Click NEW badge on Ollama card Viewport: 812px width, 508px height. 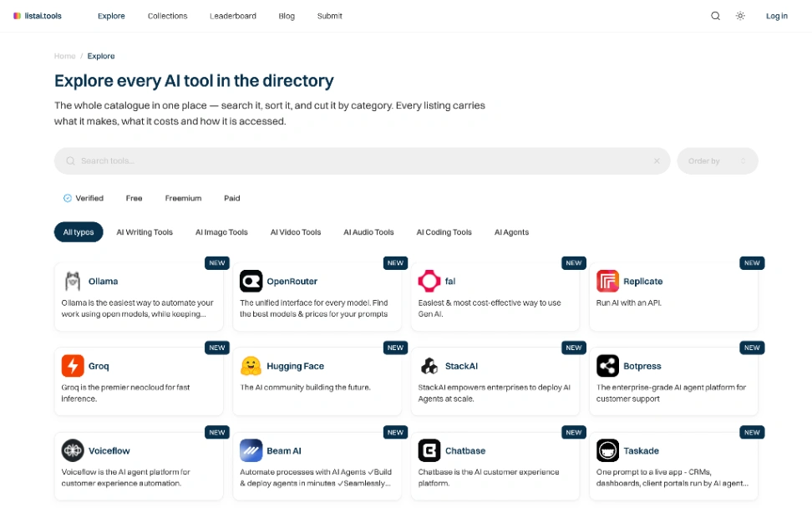[x=217, y=263]
